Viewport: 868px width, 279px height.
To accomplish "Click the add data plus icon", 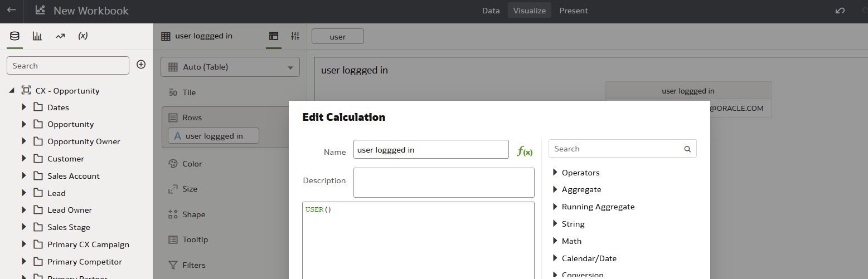I will click(x=141, y=65).
